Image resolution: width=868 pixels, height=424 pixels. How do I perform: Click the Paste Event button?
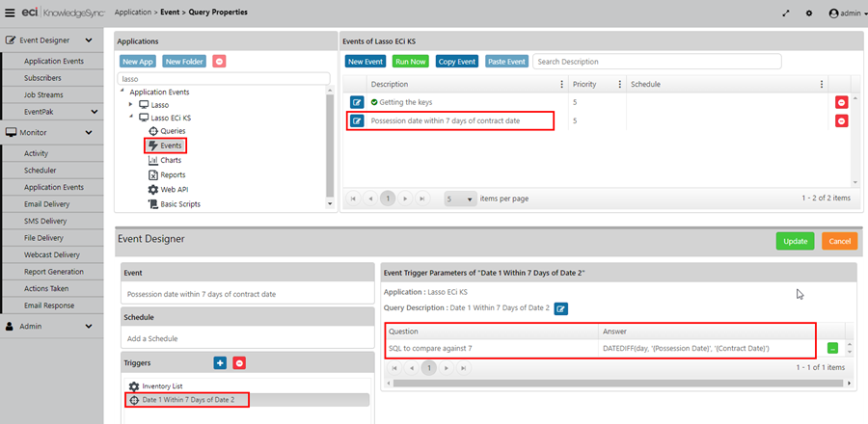pos(506,62)
